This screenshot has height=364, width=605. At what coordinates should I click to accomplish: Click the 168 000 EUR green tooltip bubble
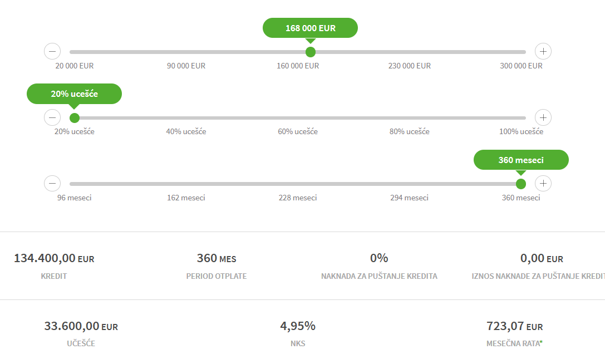tap(310, 28)
